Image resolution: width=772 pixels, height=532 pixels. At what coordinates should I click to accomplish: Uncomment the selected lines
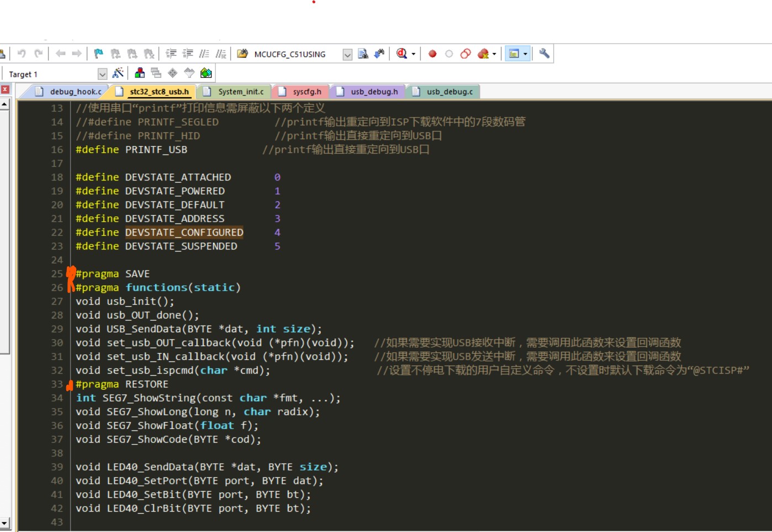[221, 54]
